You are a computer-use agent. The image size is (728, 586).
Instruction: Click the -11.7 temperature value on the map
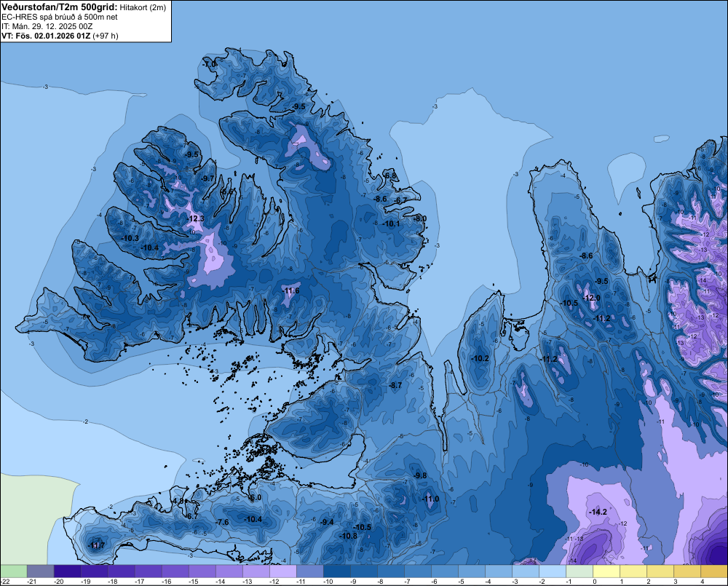click(x=97, y=545)
